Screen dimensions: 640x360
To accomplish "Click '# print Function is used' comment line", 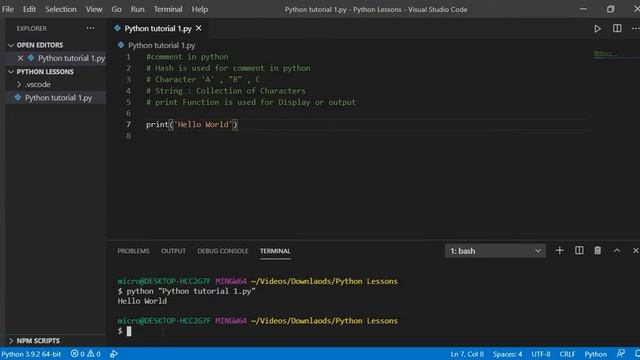I will [251, 102].
